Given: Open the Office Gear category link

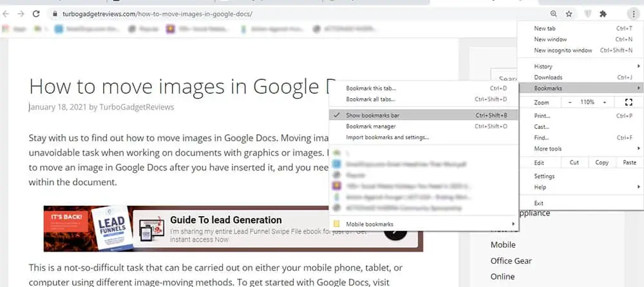Looking at the screenshot, I should [x=511, y=261].
